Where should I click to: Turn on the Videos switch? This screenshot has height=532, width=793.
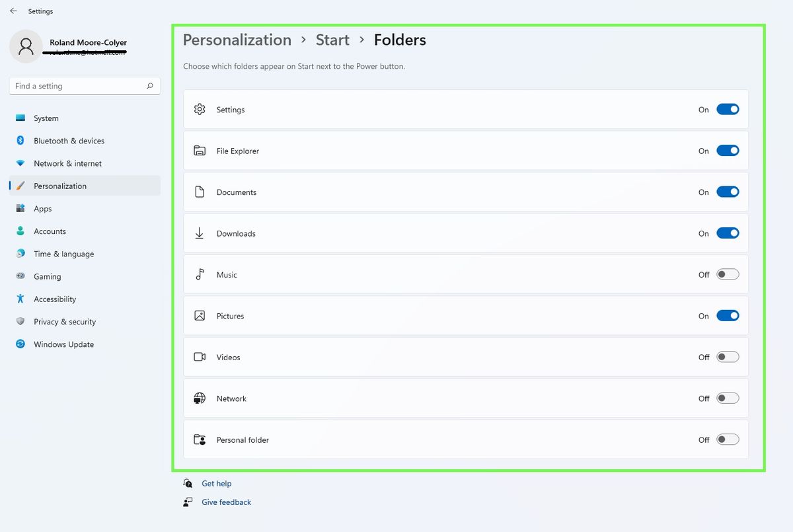(728, 356)
